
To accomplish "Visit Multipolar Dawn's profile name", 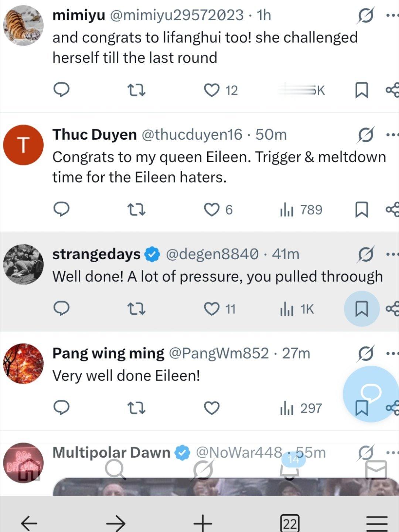I will tap(111, 453).
